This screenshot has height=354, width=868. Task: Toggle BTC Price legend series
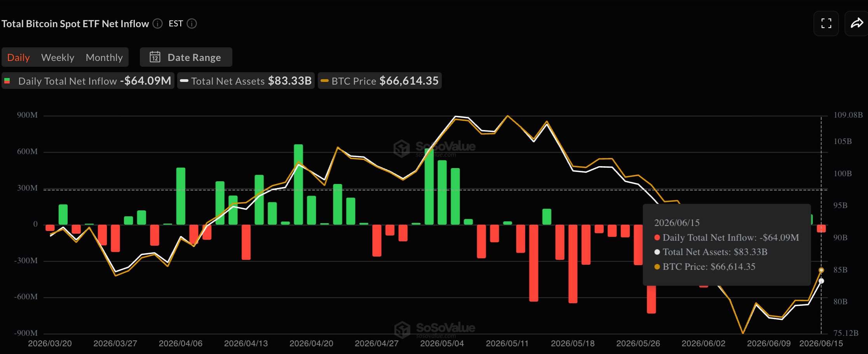380,81
